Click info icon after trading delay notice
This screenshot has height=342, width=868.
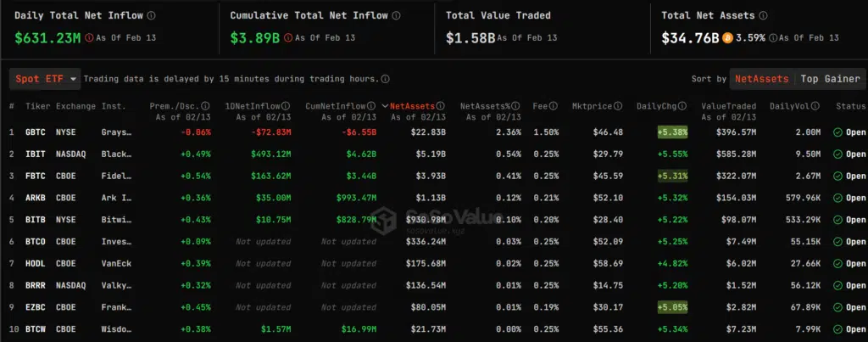386,79
